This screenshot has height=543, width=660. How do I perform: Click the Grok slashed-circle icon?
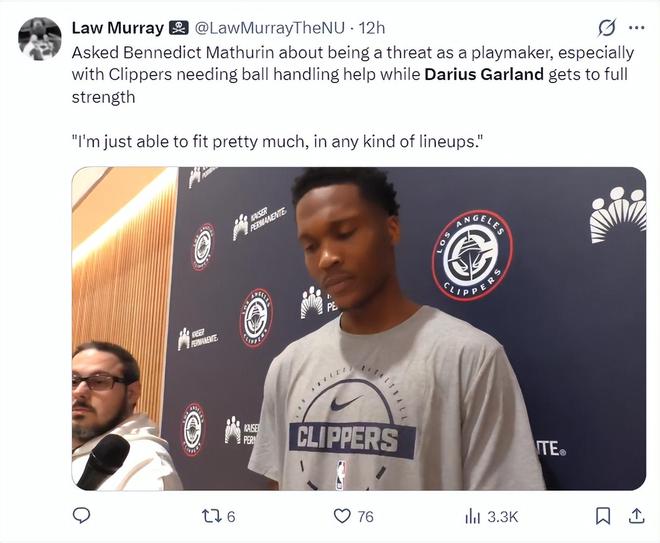(x=607, y=28)
